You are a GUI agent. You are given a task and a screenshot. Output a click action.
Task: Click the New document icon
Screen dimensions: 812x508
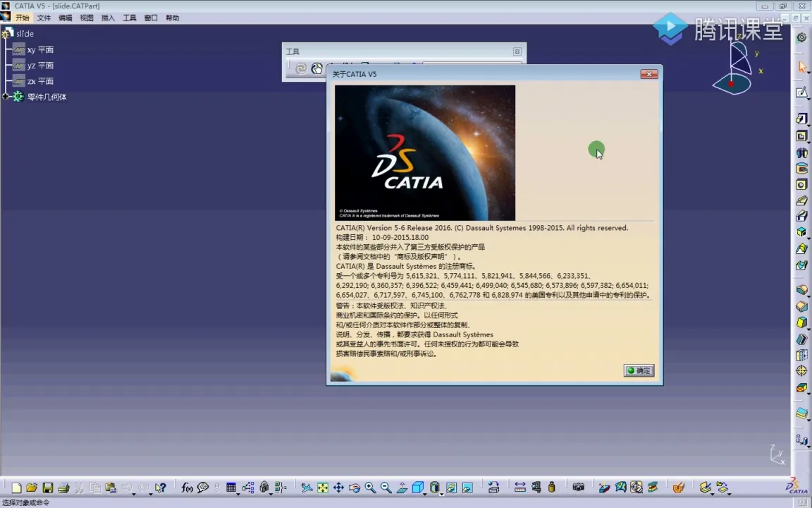[16, 488]
